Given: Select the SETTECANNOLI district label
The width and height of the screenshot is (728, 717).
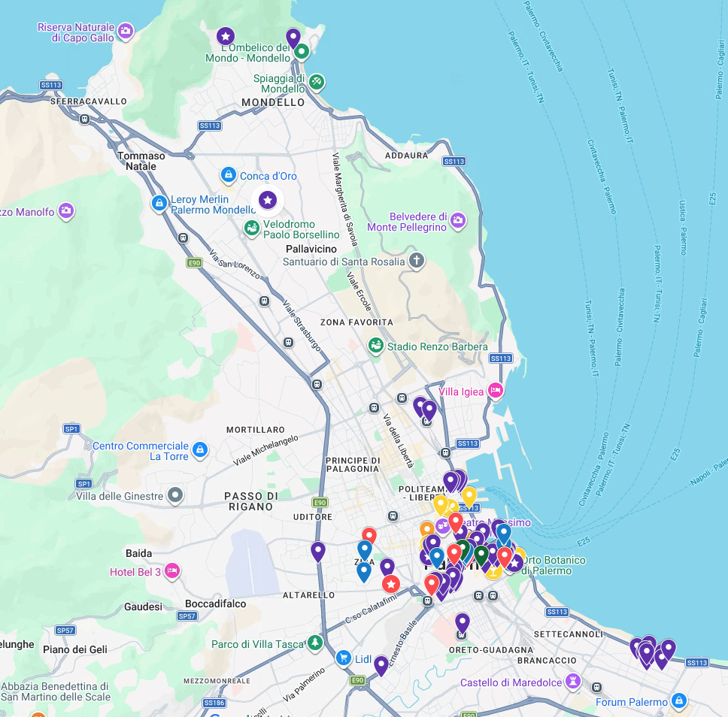Looking at the screenshot, I should pos(569,634).
